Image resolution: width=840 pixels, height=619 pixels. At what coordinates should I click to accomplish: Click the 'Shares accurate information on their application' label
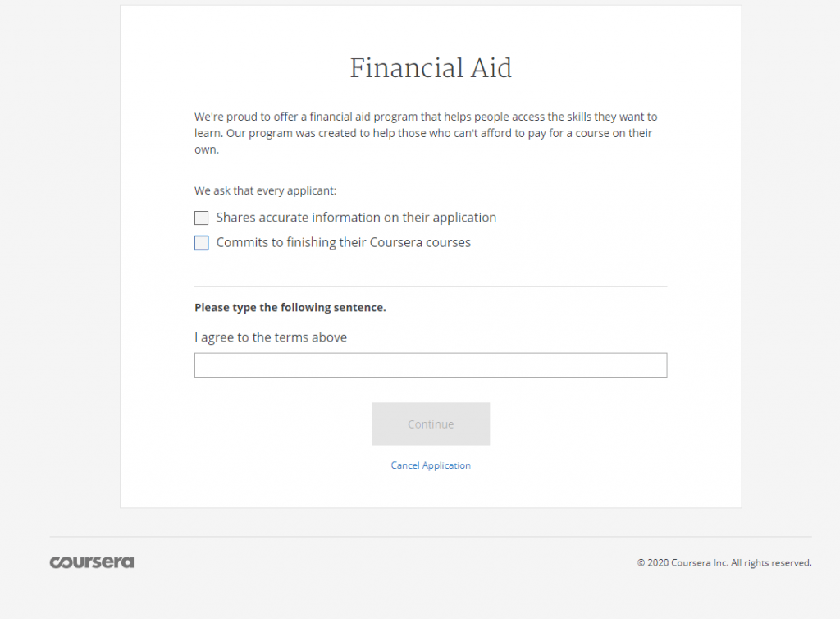tap(356, 218)
